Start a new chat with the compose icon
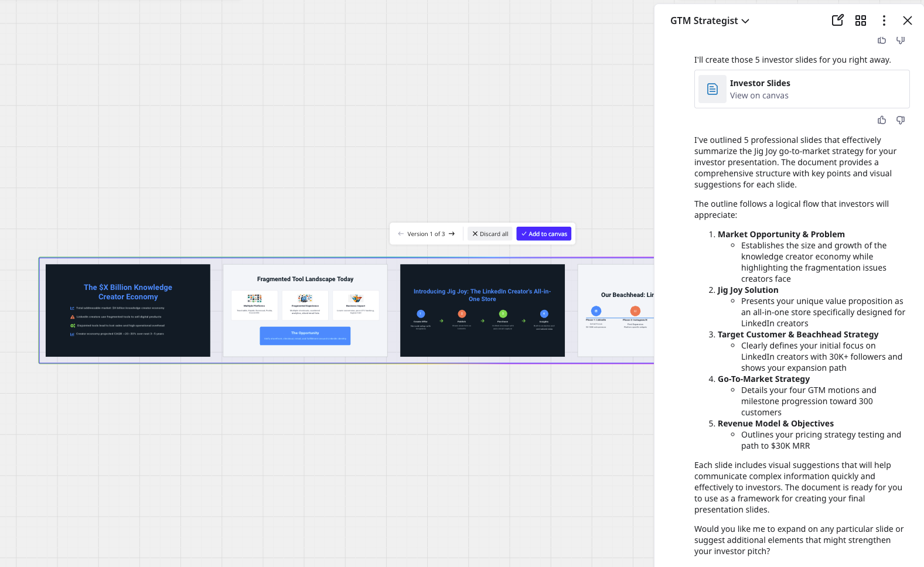The height and width of the screenshot is (567, 924). (837, 21)
